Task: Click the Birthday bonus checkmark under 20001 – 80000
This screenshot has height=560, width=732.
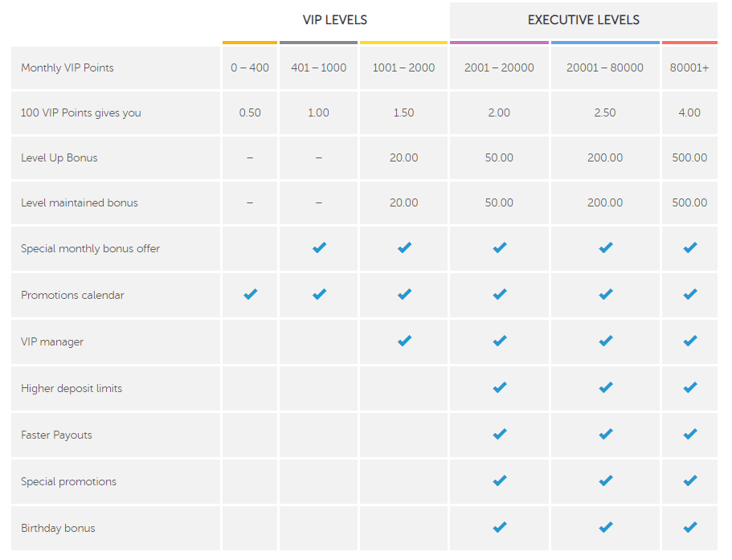Action: pos(606,527)
